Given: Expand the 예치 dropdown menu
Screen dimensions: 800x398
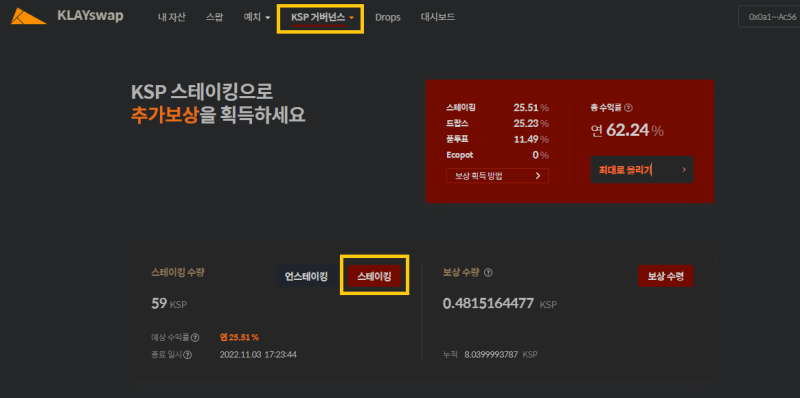Looking at the screenshot, I should [257, 17].
